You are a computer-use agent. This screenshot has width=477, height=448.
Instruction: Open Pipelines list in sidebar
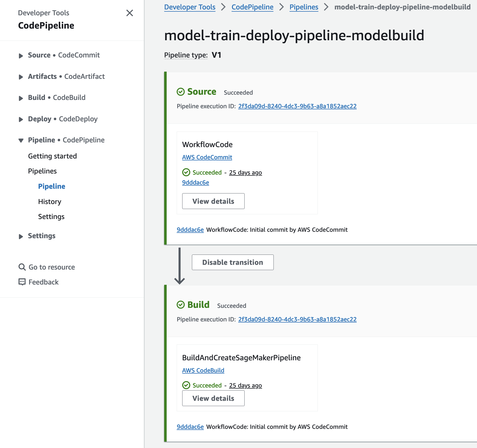[x=42, y=171]
